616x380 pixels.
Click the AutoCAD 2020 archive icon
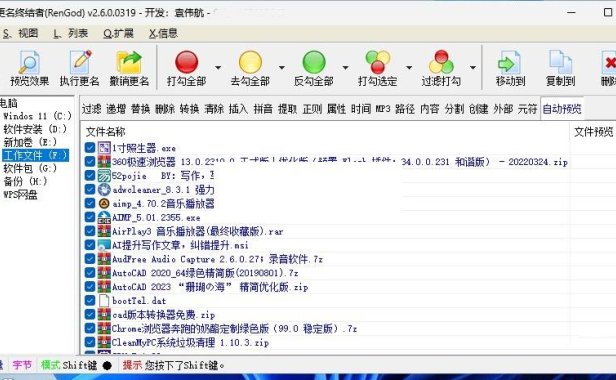tap(104, 273)
